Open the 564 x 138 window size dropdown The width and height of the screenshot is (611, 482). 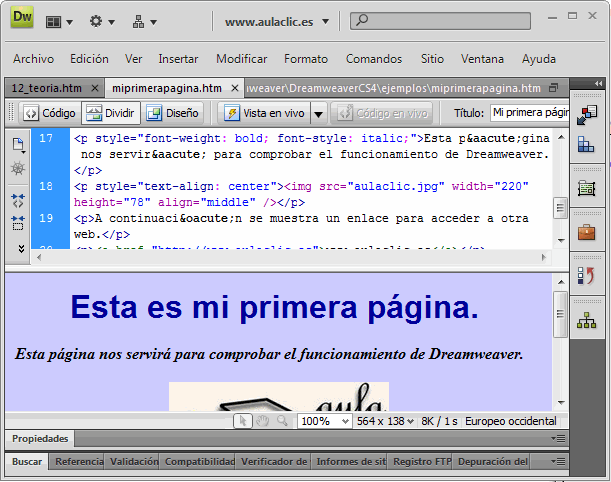click(385, 421)
